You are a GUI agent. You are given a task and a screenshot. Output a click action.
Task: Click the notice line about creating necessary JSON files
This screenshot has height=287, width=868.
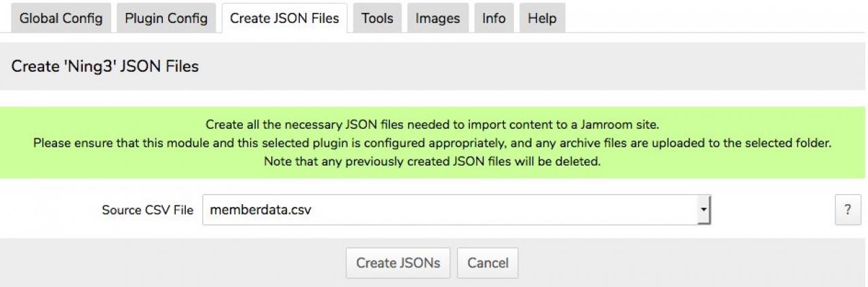point(432,125)
